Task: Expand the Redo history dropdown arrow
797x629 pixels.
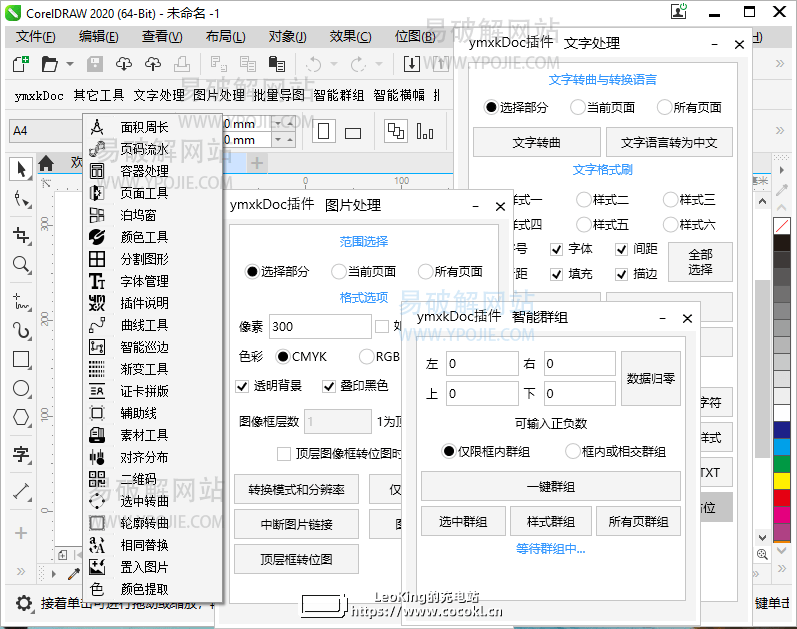Action: tap(379, 64)
